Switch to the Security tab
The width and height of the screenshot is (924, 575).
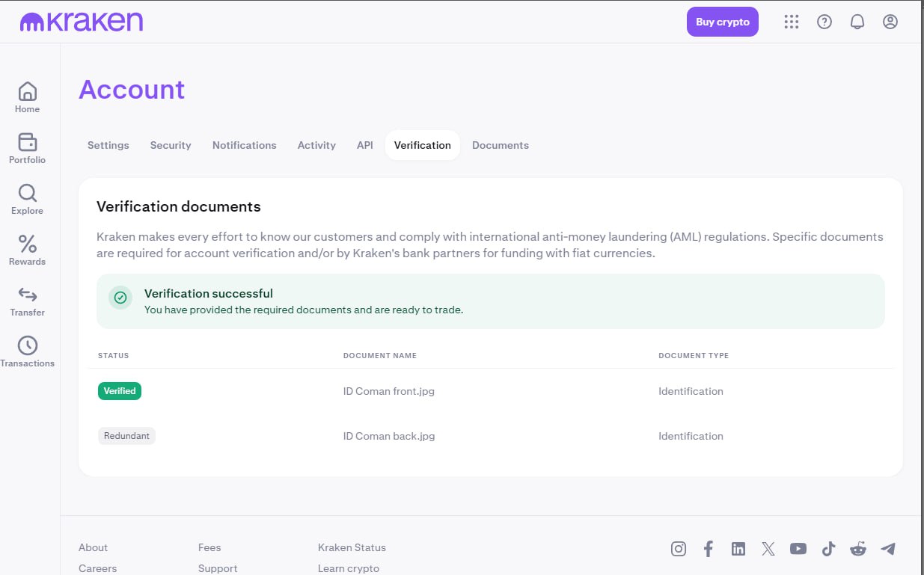(171, 145)
